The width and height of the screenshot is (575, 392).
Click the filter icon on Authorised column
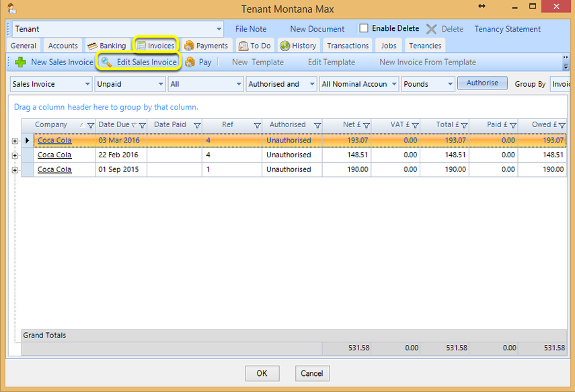coord(317,126)
